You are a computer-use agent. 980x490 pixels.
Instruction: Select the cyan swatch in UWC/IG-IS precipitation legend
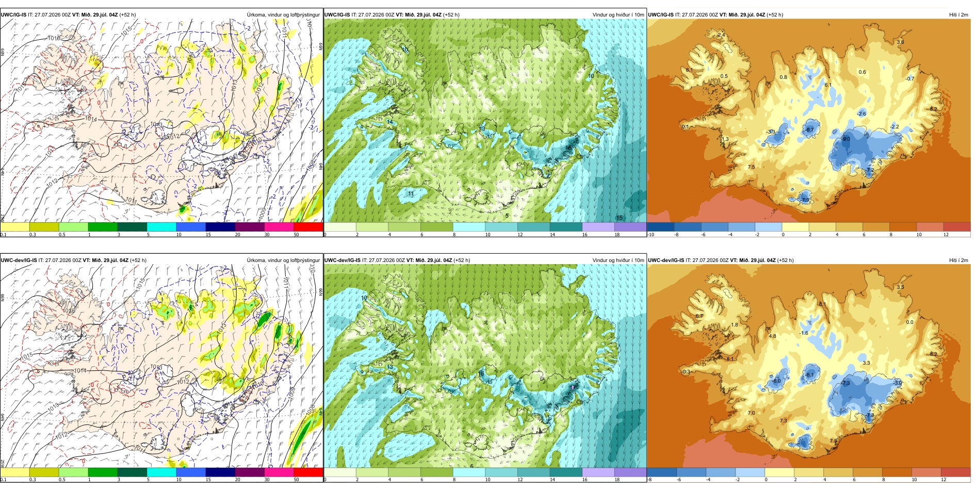point(161,226)
